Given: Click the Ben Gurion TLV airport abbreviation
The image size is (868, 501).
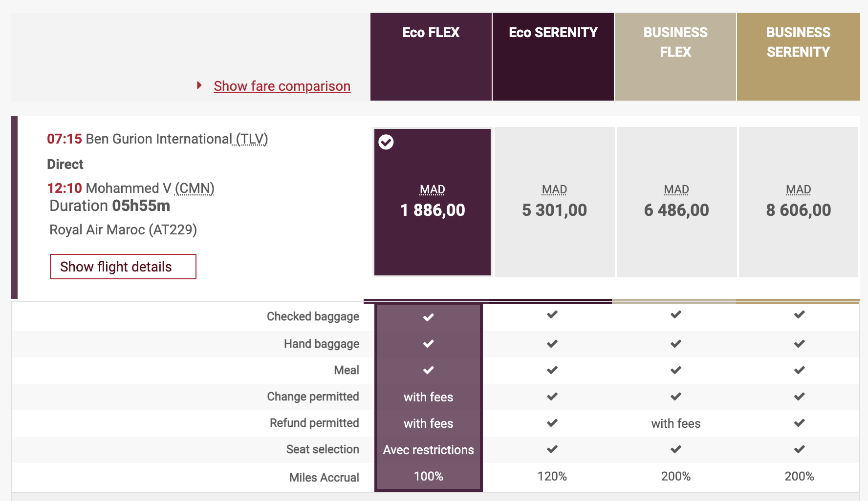Looking at the screenshot, I should [252, 139].
